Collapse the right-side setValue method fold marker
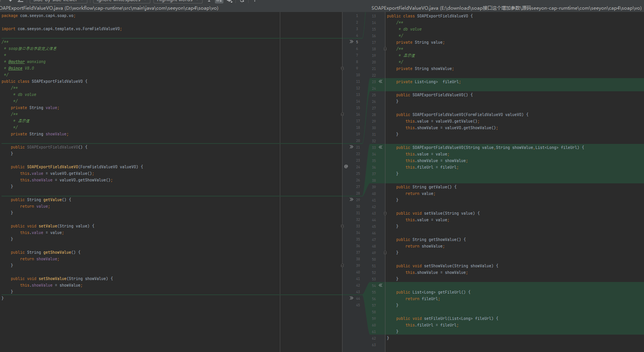The image size is (644, 352). pos(385,214)
